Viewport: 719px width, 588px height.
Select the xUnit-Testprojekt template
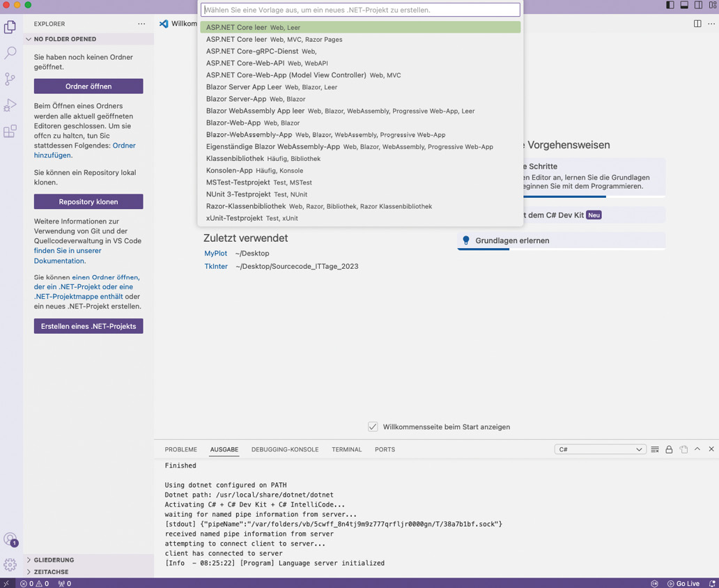360,218
